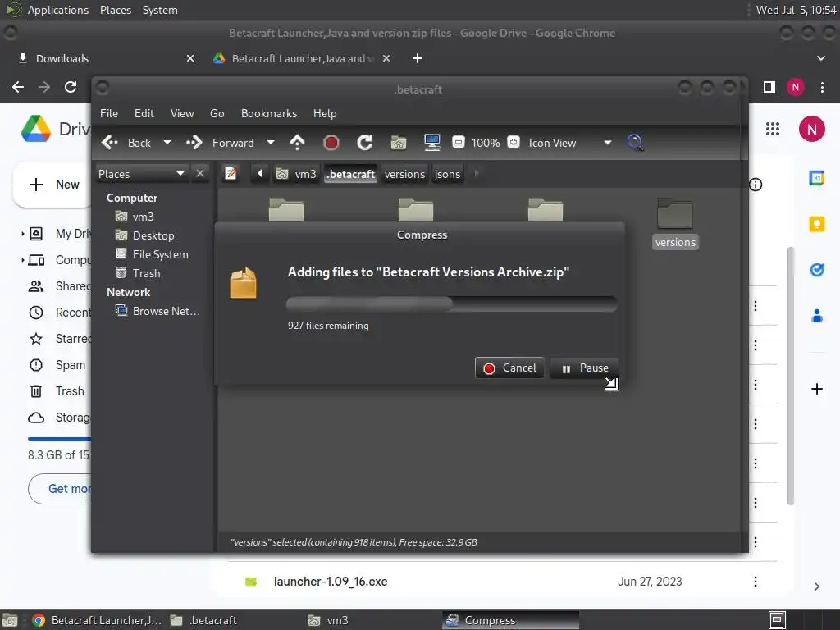Image resolution: width=840 pixels, height=630 pixels.
Task: Jump to jsons in the path bar
Action: tap(447, 174)
